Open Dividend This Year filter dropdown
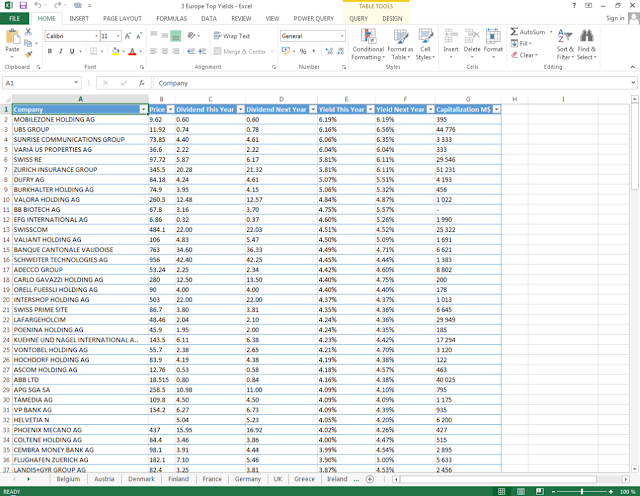The height and width of the screenshot is (496, 640). pos(240,109)
